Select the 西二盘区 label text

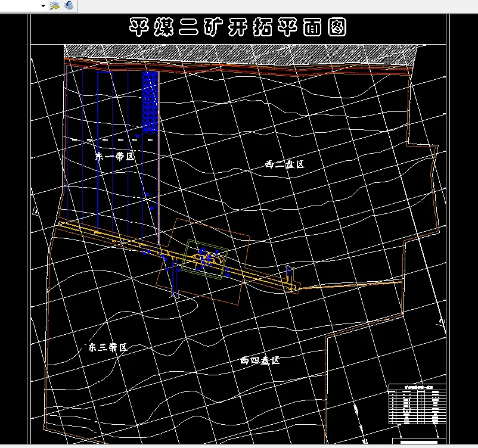click(285, 164)
